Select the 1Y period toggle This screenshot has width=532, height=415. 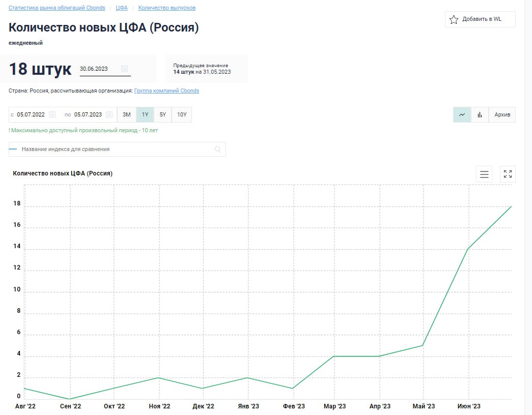pos(145,114)
